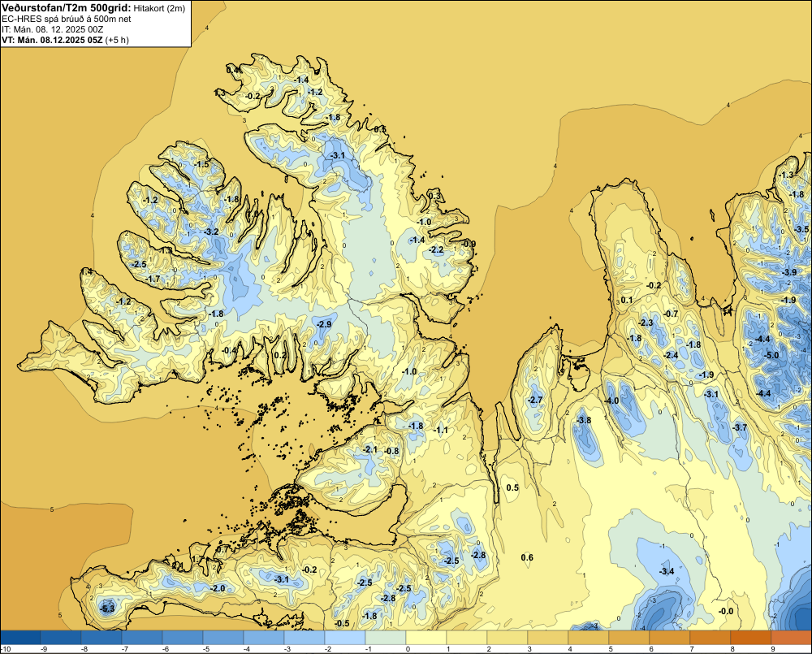Image resolution: width=812 pixels, height=654 pixels.
Task: Click the '-0.0' temperature value on the map
Action: pyautogui.click(x=726, y=611)
